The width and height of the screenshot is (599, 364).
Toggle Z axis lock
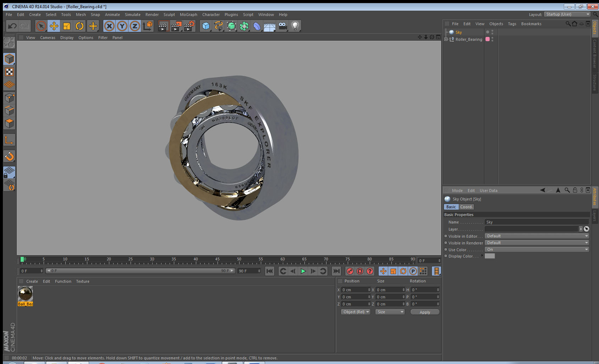[135, 26]
